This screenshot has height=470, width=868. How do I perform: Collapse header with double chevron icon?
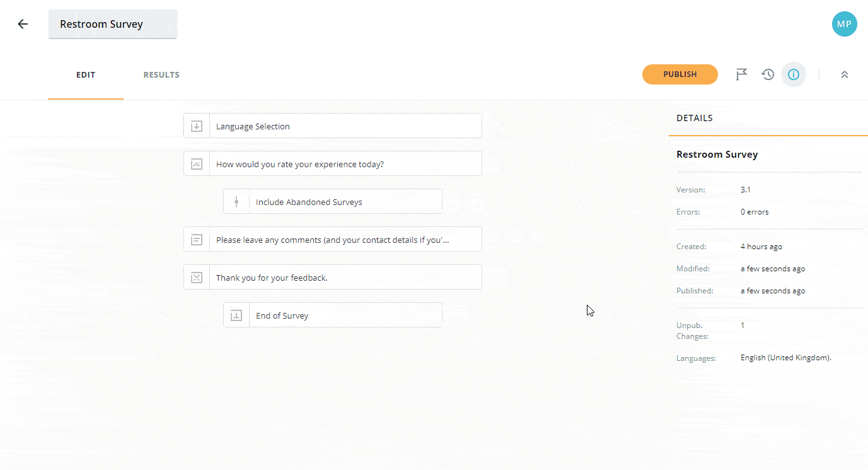[x=844, y=74]
